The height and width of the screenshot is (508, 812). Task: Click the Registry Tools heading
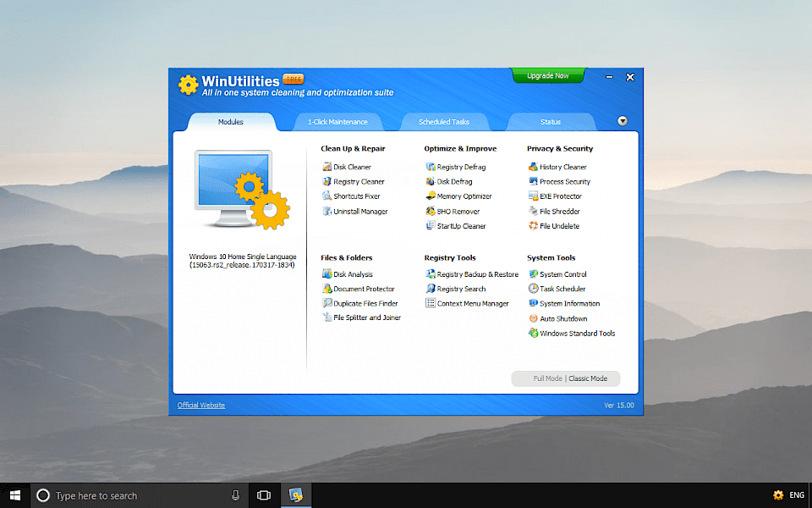click(x=449, y=257)
